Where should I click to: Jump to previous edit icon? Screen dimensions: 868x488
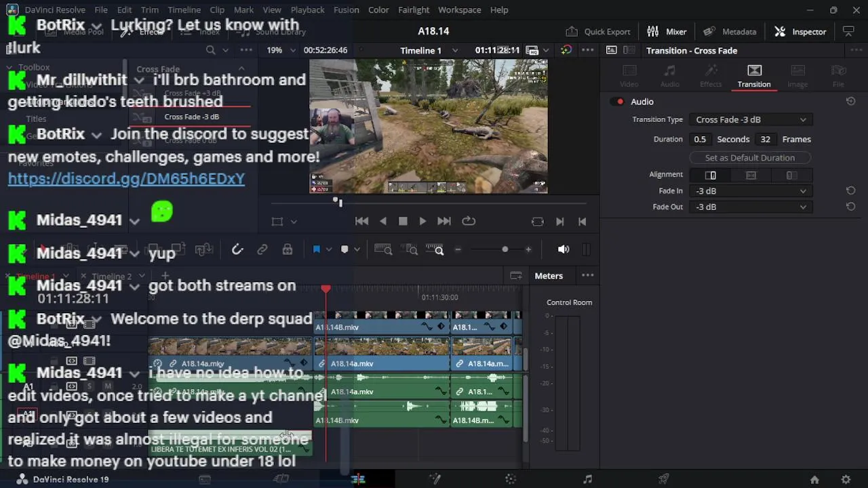[582, 222]
